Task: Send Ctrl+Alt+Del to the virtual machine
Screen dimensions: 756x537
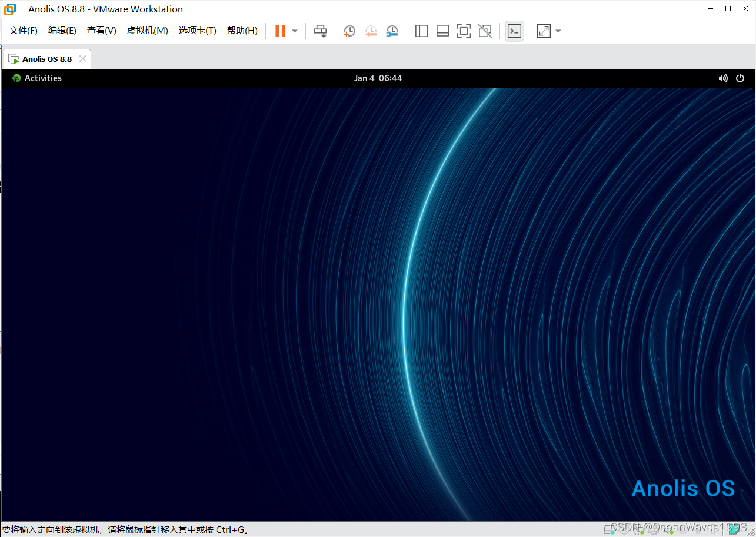Action: [x=320, y=31]
